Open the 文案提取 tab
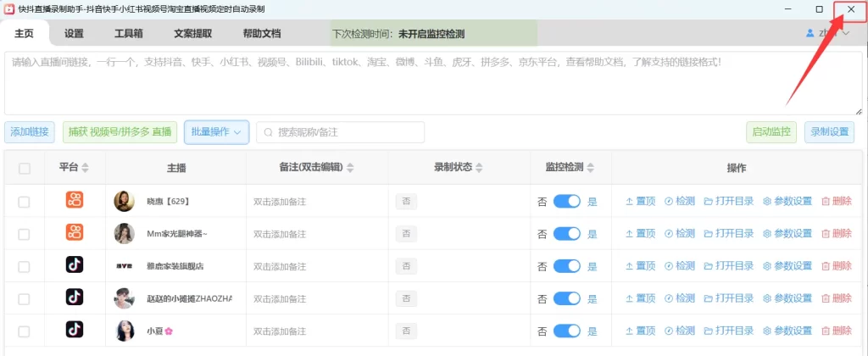Screen dimensions: 868x356 pyautogui.click(x=192, y=33)
